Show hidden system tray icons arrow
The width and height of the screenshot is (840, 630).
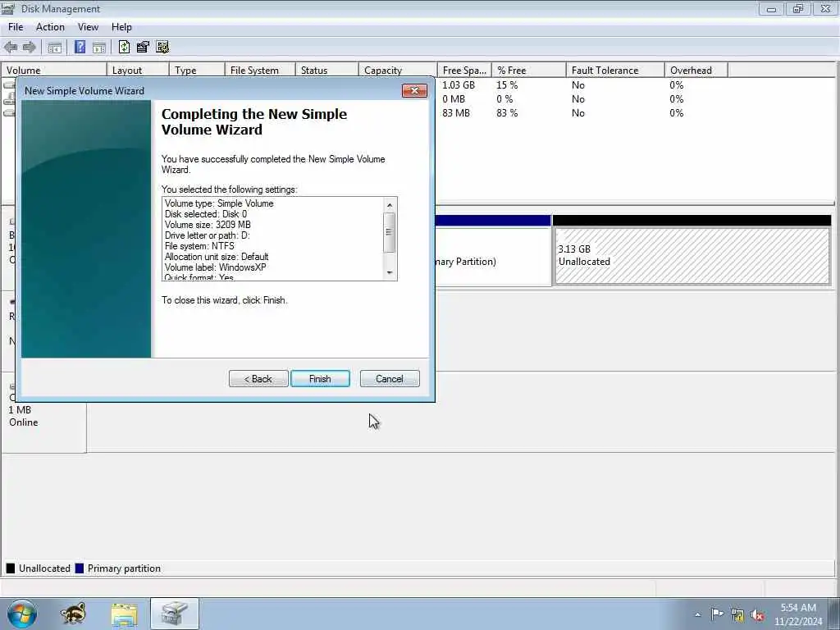click(697, 615)
